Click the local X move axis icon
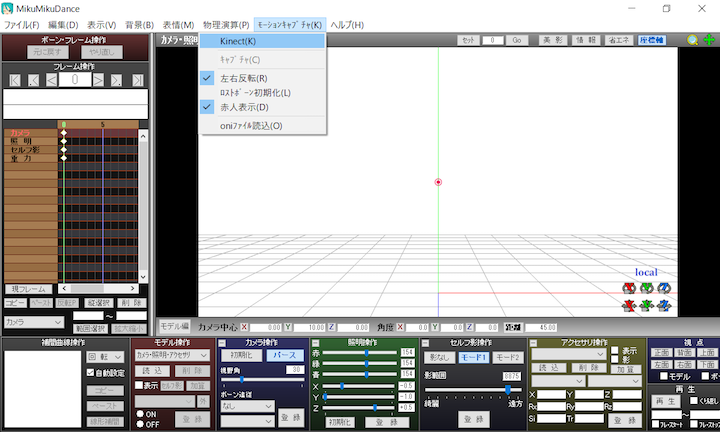The width and height of the screenshot is (720, 432). (629, 305)
